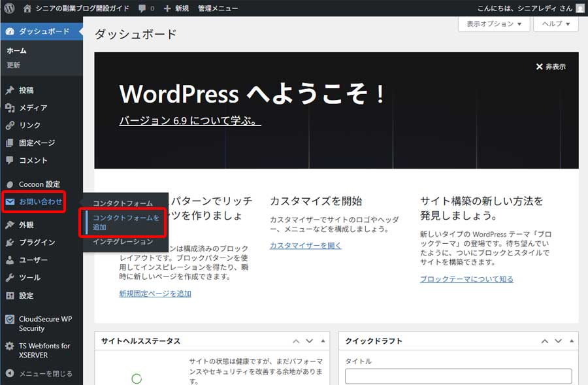The width and height of the screenshot is (588, 385).
Task: Open comments via the speech bubble icon
Action: pos(142,7)
